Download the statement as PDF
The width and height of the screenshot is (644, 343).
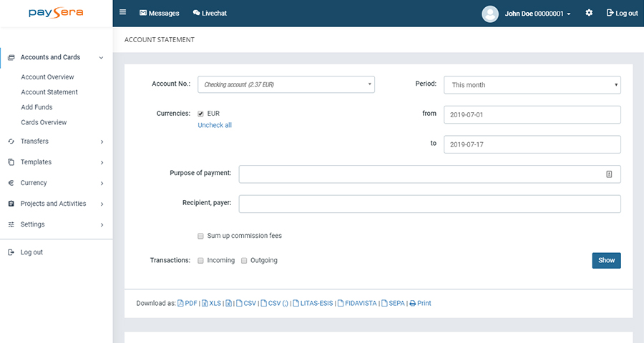coord(187,303)
